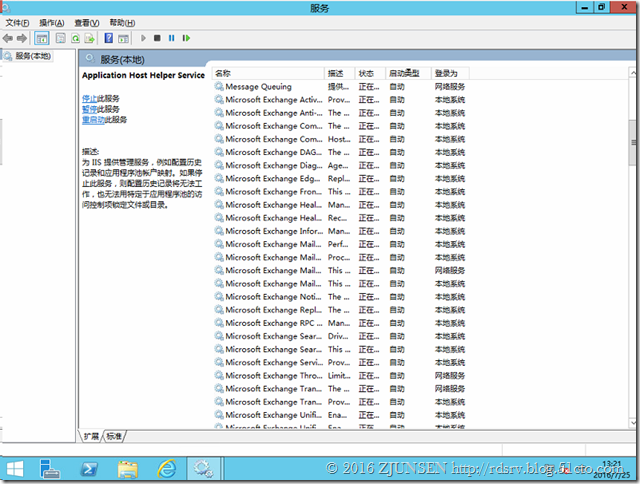
Task: Open the Properties toolbar icon
Action: coord(60,38)
